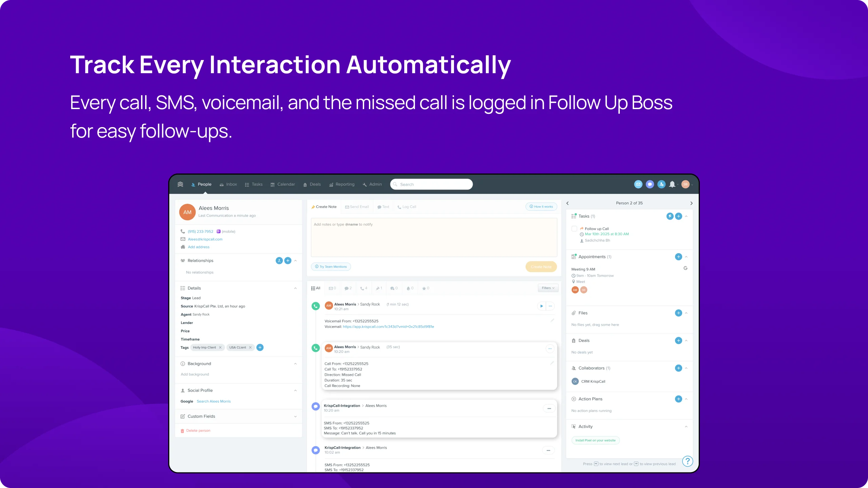Open the Calendar page
The width and height of the screenshot is (868, 488).
(282, 184)
